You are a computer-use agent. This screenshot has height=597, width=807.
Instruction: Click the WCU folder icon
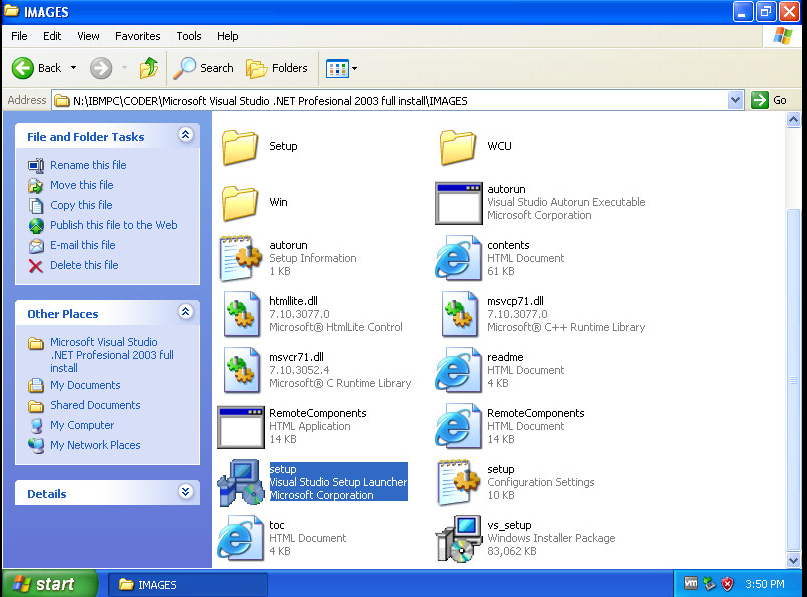[459, 147]
